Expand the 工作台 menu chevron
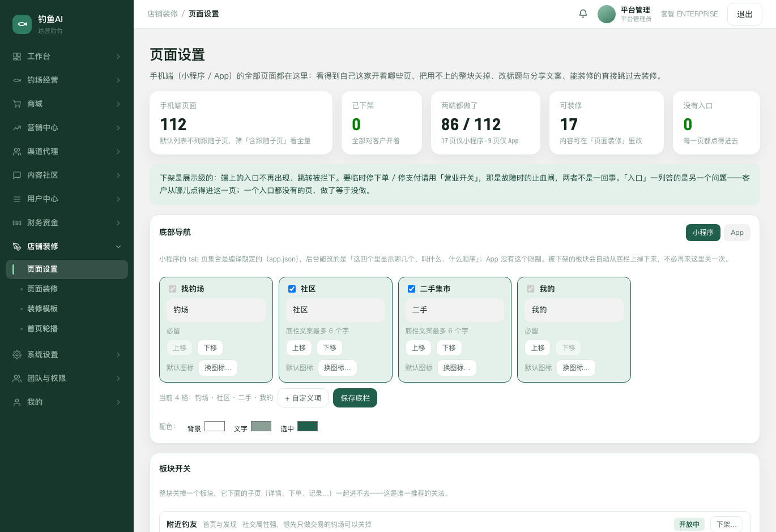Image resolution: width=776 pixels, height=532 pixels. tap(118, 57)
